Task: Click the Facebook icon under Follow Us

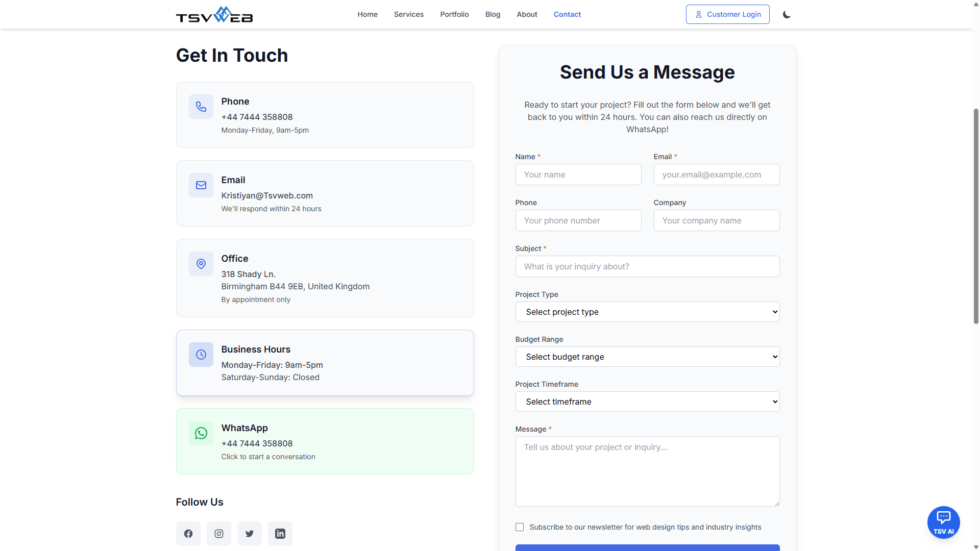Action: pyautogui.click(x=188, y=534)
